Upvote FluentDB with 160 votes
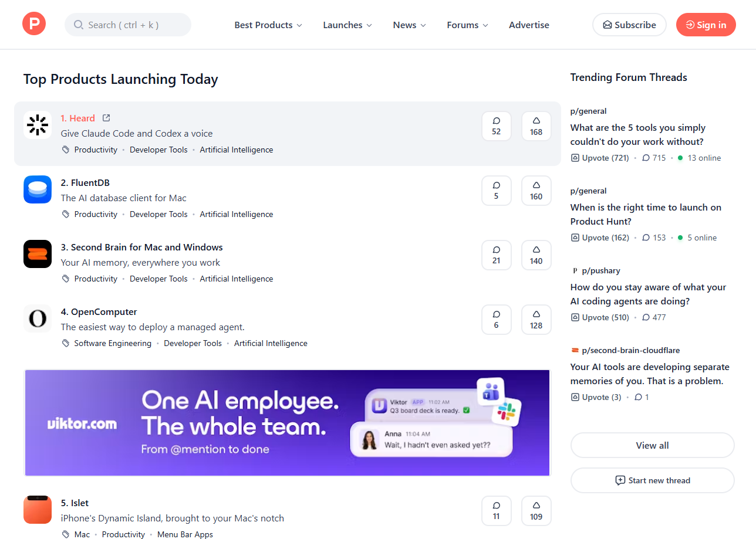This screenshot has height=539, width=756. coord(536,191)
